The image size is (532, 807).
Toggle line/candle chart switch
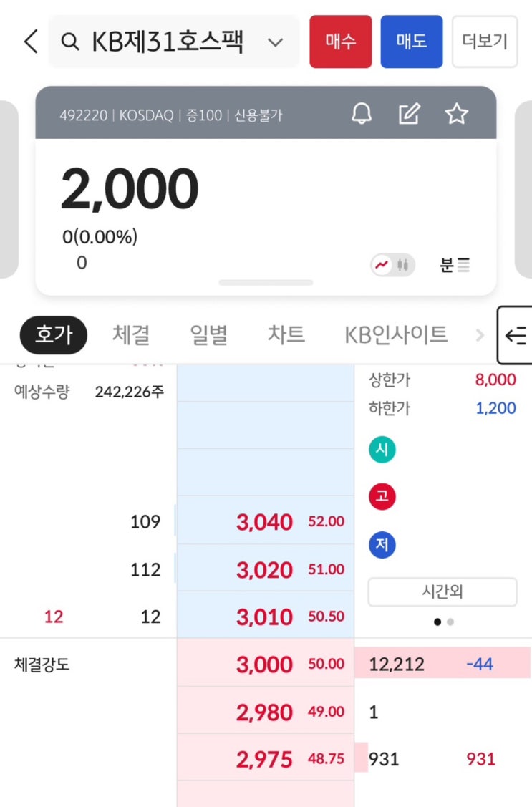point(393,265)
